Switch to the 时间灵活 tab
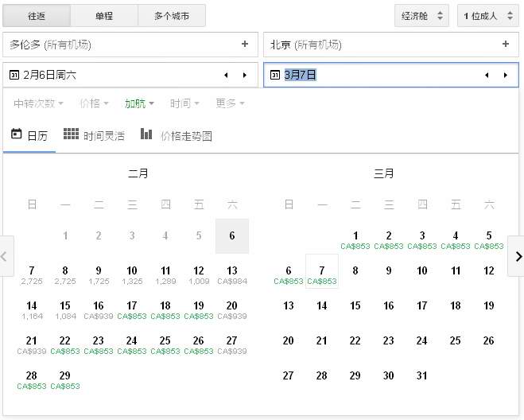The image size is (524, 420). coord(94,135)
